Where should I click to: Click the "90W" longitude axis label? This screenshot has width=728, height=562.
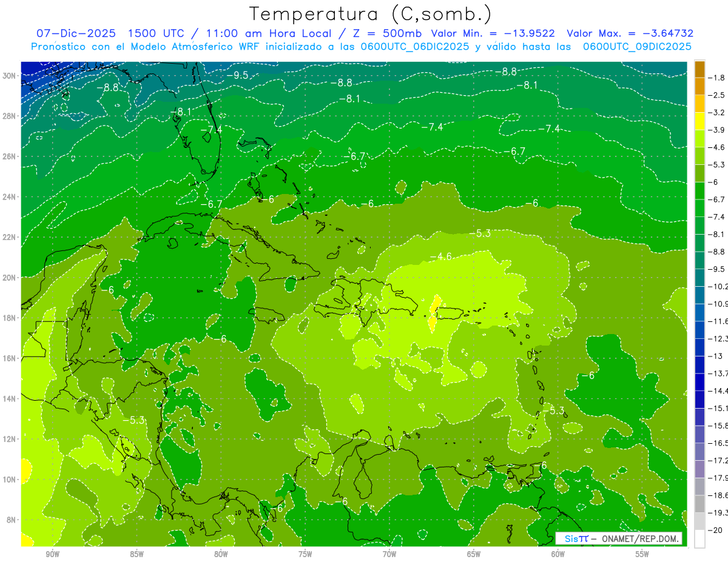pos(52,554)
